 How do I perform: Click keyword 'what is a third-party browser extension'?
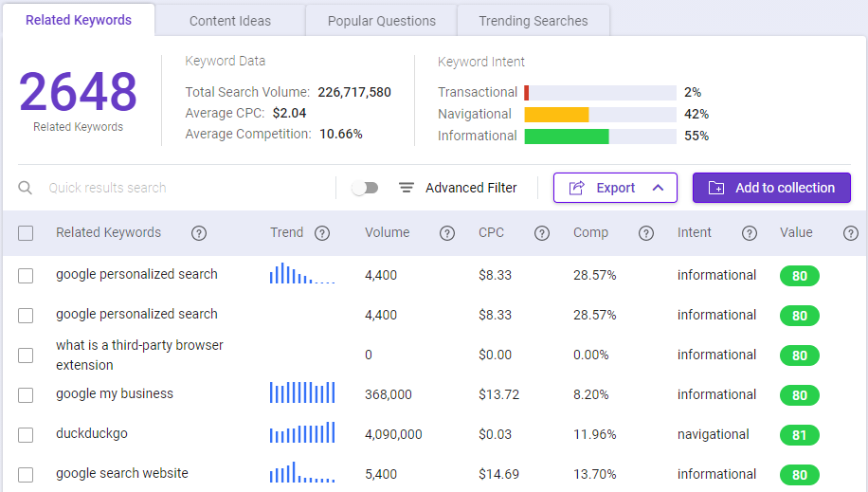click(139, 355)
